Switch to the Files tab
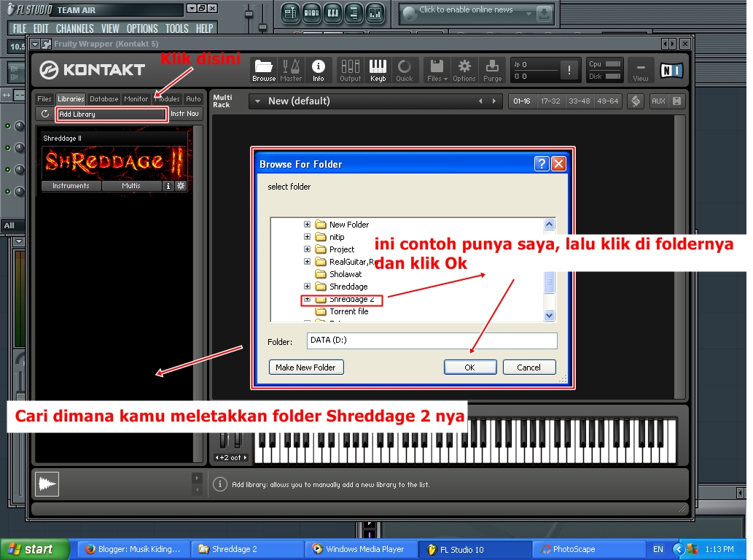Image resolution: width=753 pixels, height=560 pixels. pos(44,99)
